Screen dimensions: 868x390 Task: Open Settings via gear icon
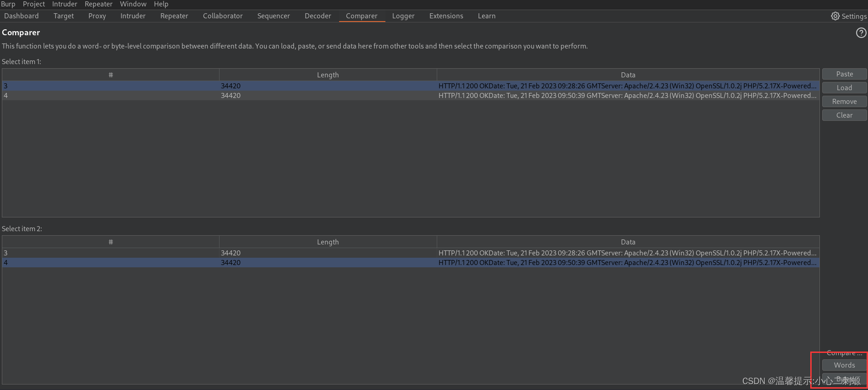coord(835,16)
